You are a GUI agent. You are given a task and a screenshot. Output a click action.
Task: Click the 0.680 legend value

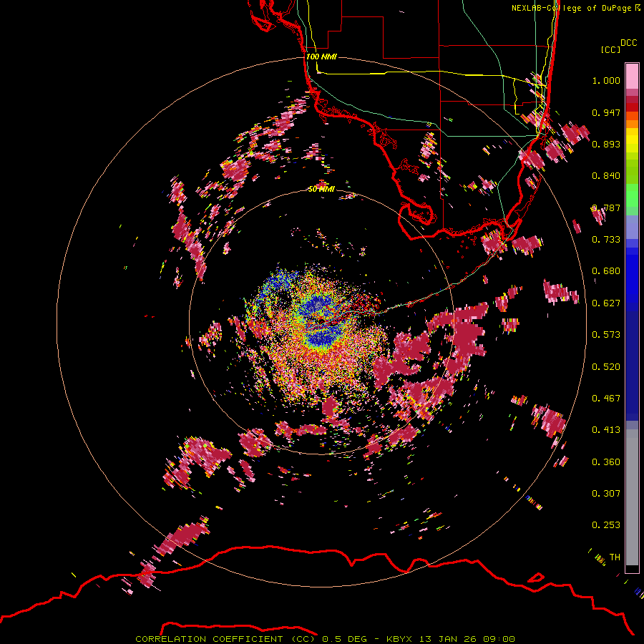606,271
